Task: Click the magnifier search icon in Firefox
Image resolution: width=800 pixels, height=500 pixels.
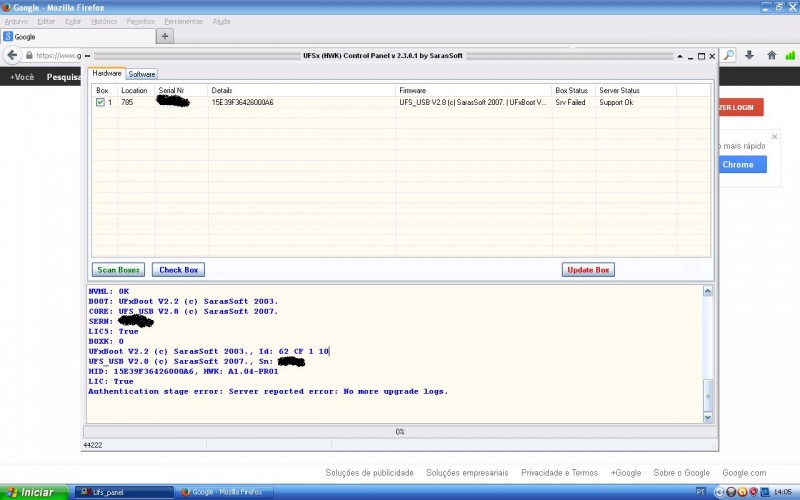Action: tap(729, 55)
